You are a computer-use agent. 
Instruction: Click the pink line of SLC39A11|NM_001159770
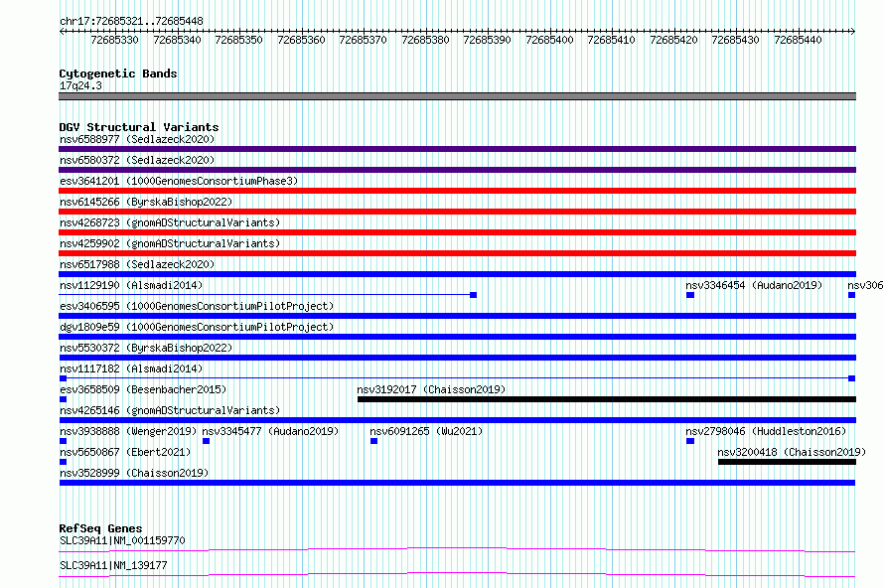(457, 549)
